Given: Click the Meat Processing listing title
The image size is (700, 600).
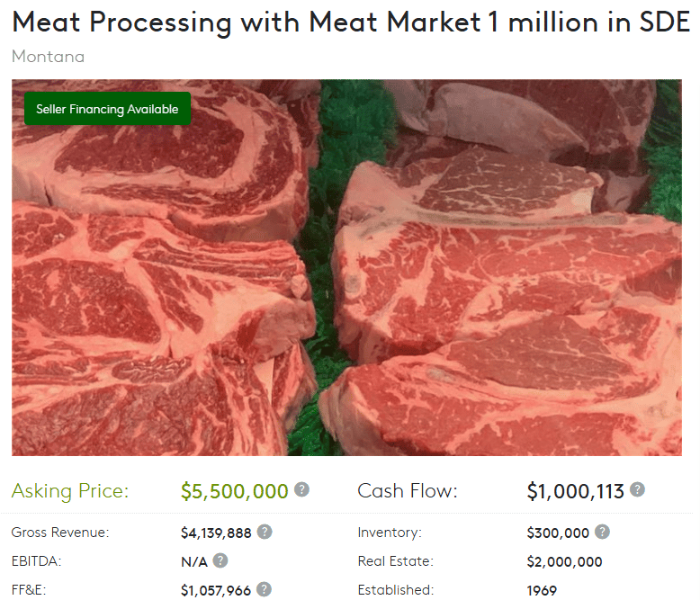Looking at the screenshot, I should 351,22.
